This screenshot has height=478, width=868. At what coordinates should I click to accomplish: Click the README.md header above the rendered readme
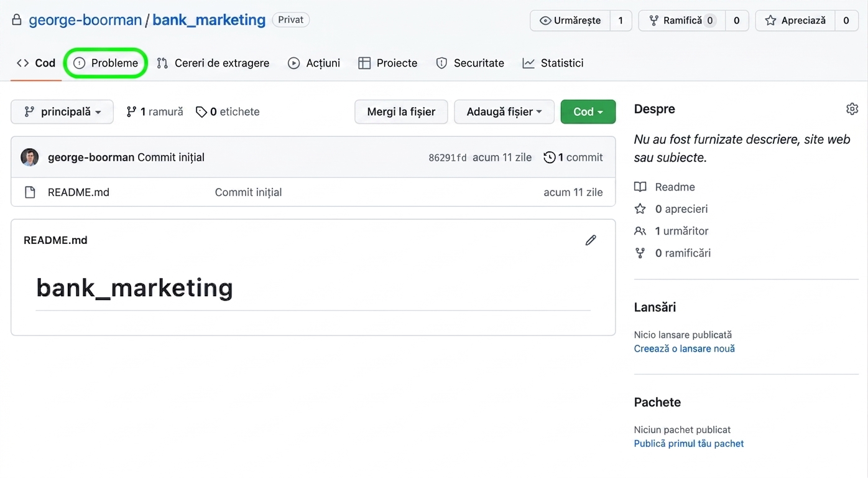coord(55,240)
